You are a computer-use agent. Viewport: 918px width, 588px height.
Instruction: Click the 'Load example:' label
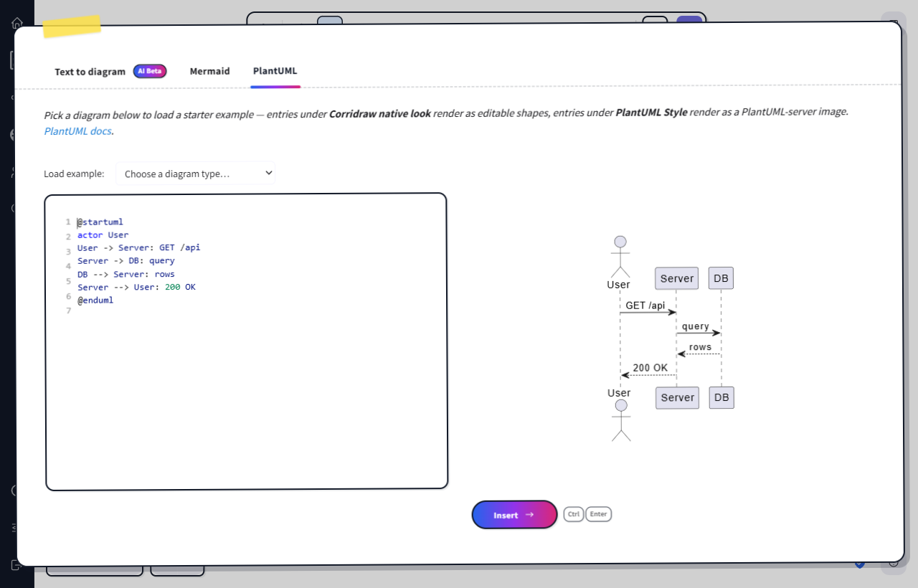[x=74, y=174]
